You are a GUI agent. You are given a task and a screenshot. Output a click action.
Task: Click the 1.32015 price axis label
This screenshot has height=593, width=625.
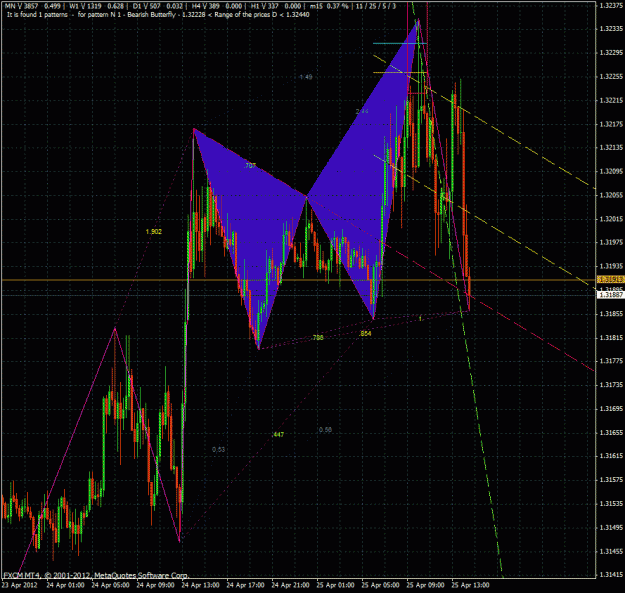point(611,219)
